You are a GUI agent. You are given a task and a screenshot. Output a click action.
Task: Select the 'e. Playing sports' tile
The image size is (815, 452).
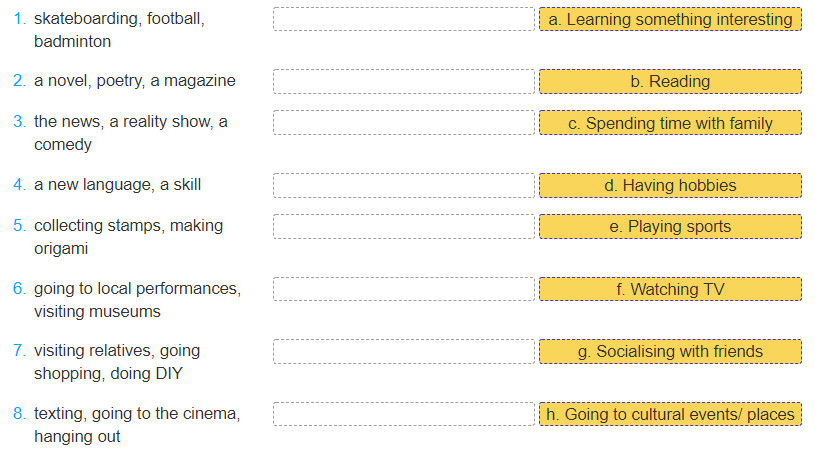(x=670, y=227)
